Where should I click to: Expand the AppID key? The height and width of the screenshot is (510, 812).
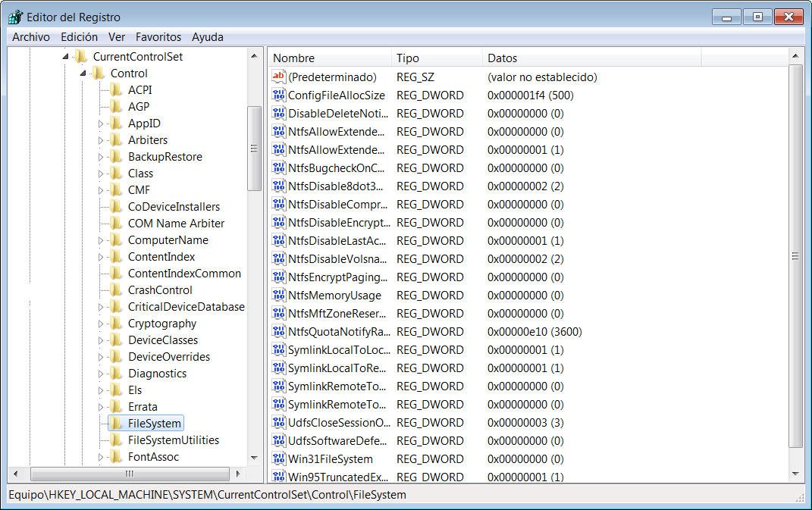(x=101, y=124)
